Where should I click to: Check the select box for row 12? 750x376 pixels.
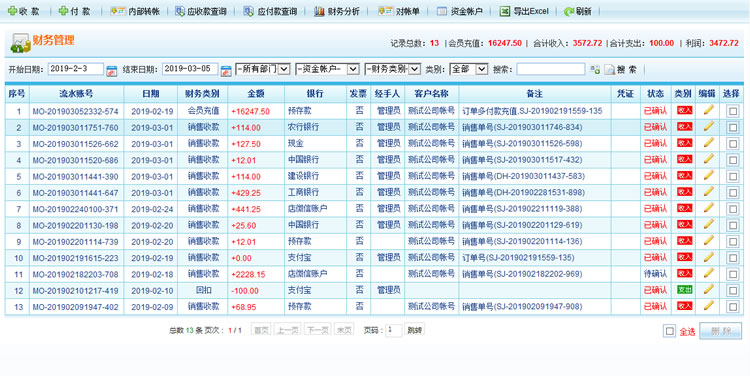[x=732, y=290]
